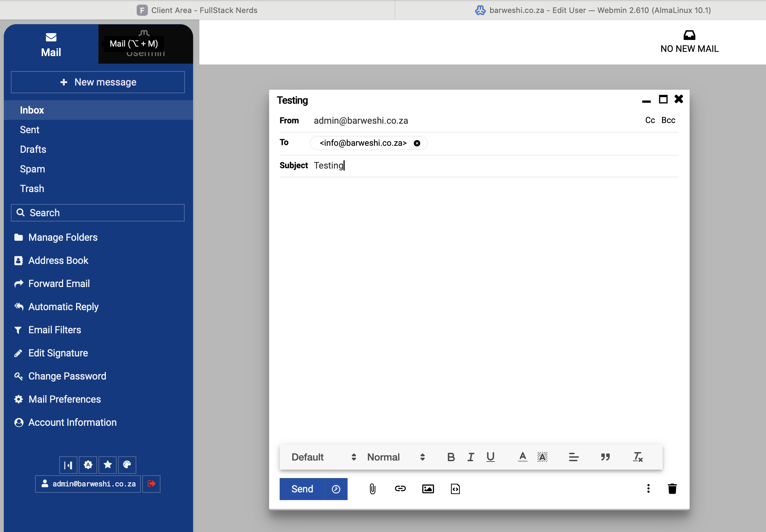Screen dimensions: 766x532
Task: Open the Normal text size dropdown
Action: coord(396,457)
